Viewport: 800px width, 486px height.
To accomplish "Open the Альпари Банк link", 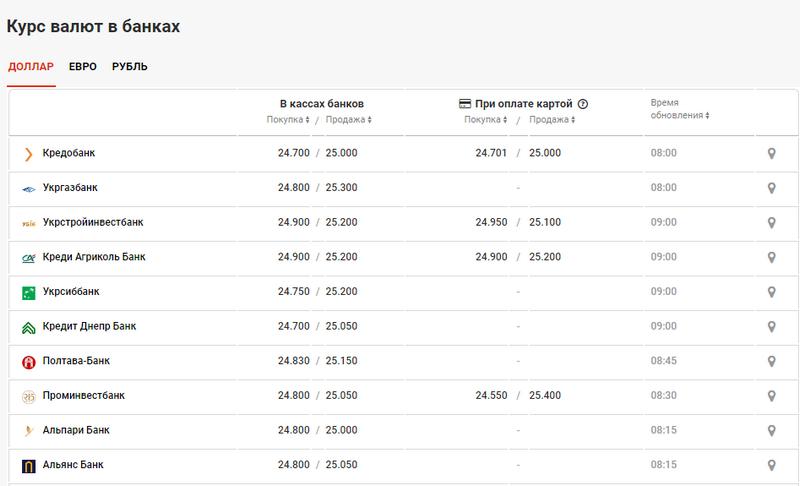I will tap(76, 430).
